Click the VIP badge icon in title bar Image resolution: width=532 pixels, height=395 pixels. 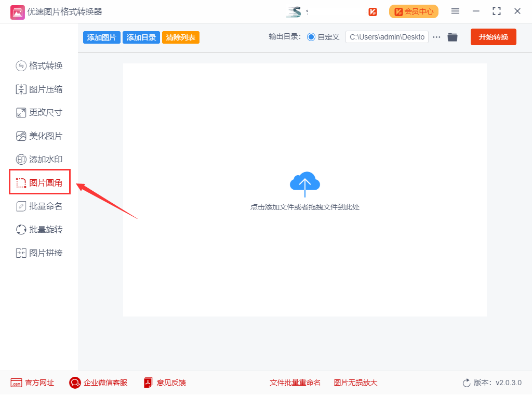coord(373,12)
